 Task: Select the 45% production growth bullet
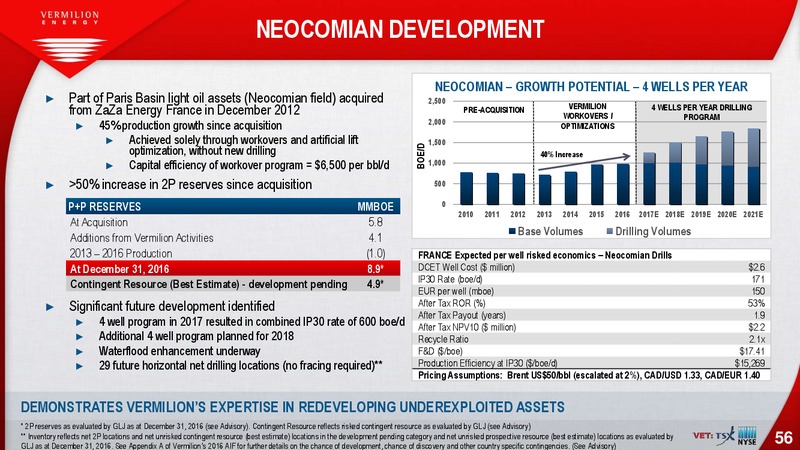click(x=190, y=126)
